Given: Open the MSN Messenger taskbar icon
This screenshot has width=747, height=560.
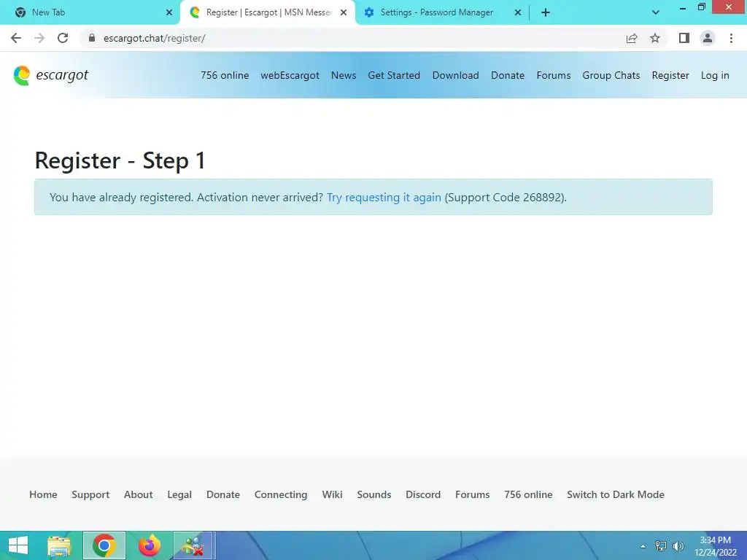Looking at the screenshot, I should point(194,545).
